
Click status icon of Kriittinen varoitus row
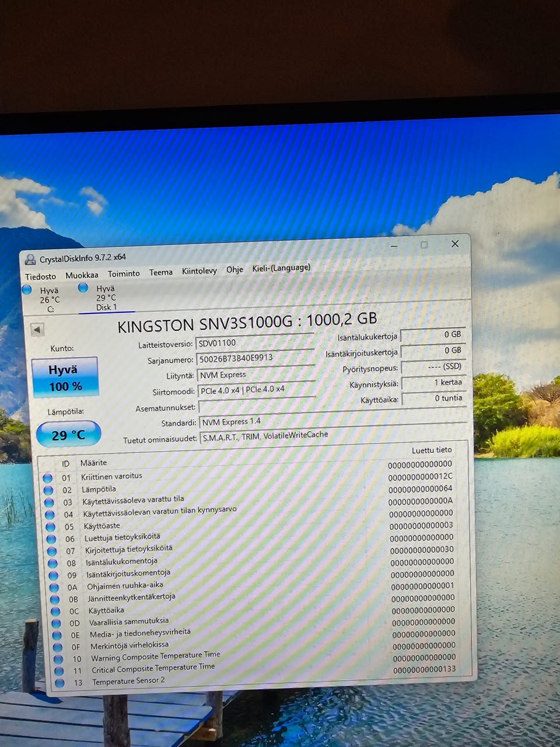(47, 478)
